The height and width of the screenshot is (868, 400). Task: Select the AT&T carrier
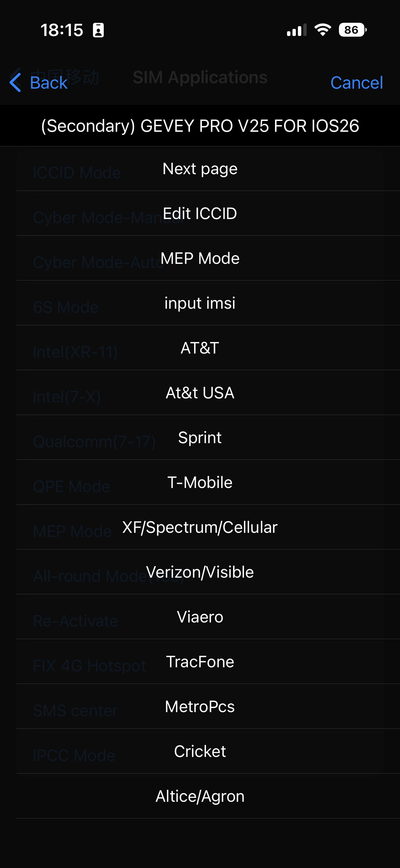(x=200, y=348)
